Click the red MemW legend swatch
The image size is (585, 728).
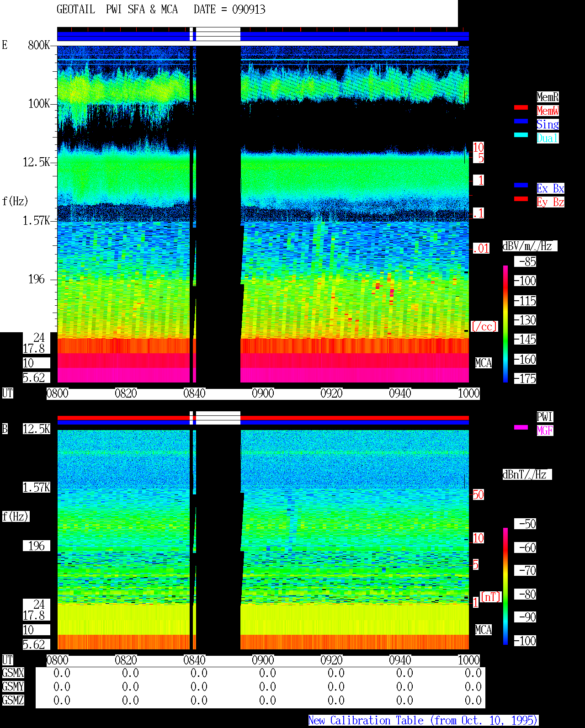coord(521,107)
